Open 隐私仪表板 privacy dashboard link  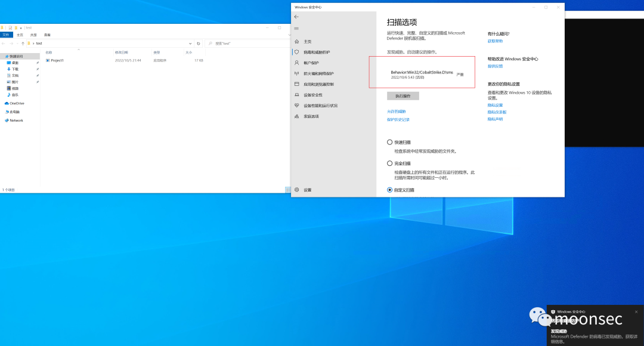coord(497,112)
